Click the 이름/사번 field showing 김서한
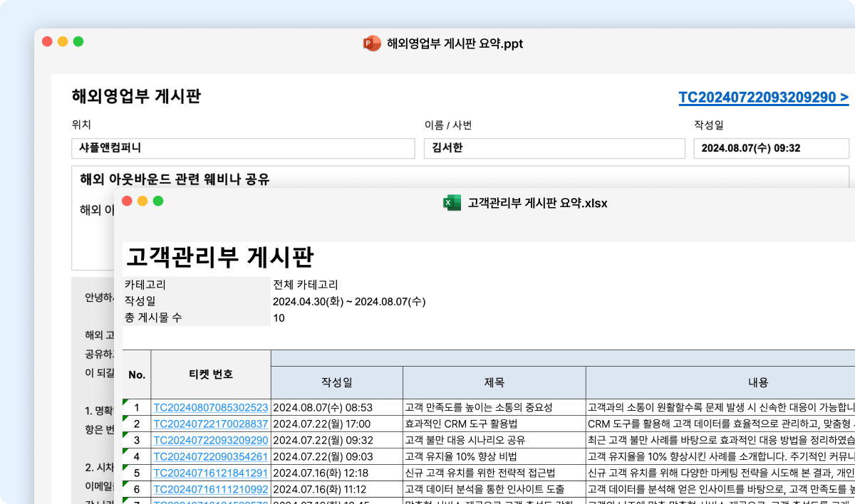 coord(556,148)
